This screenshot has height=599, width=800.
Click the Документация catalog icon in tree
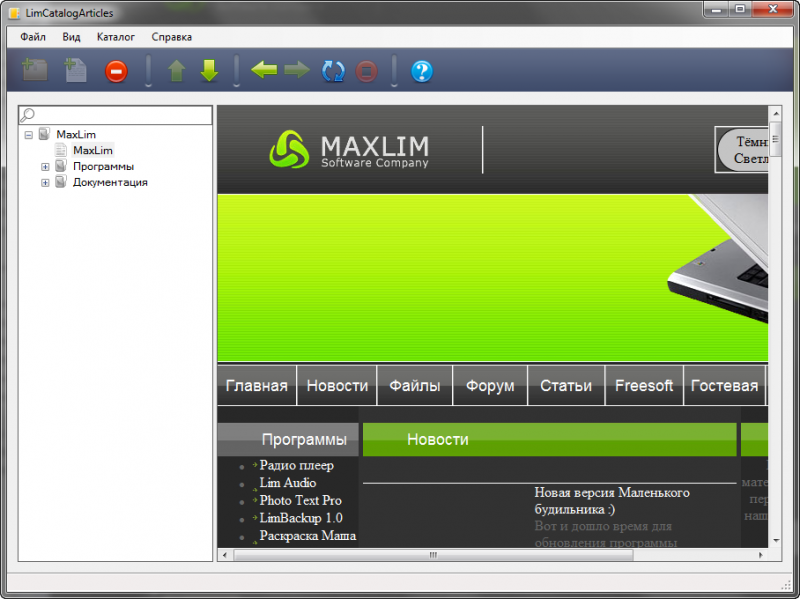point(61,182)
